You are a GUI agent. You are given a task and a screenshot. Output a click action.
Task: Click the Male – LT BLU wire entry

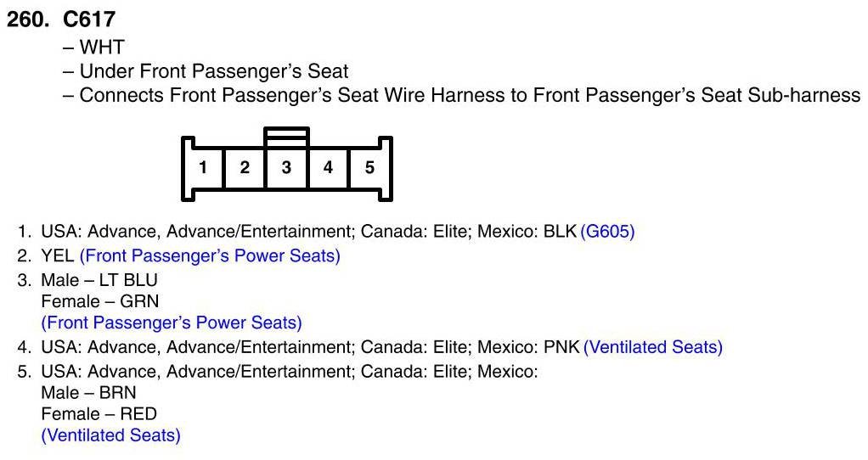click(99, 279)
